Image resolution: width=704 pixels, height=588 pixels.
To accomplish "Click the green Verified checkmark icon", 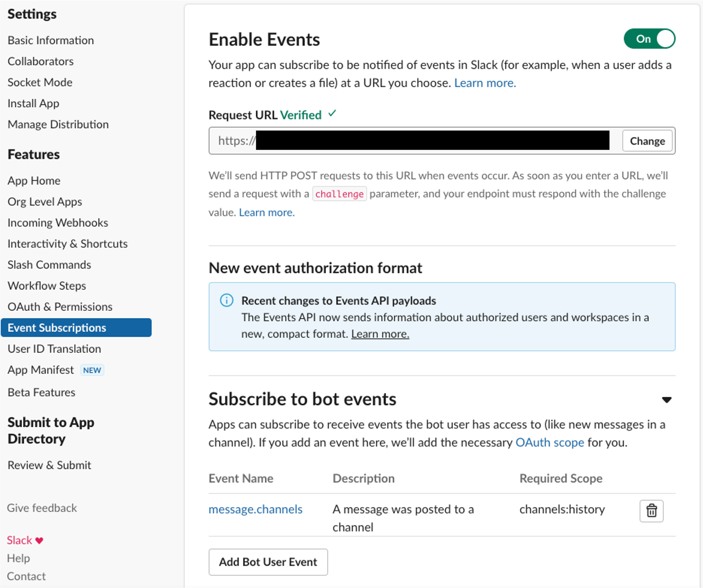I will 332,114.
